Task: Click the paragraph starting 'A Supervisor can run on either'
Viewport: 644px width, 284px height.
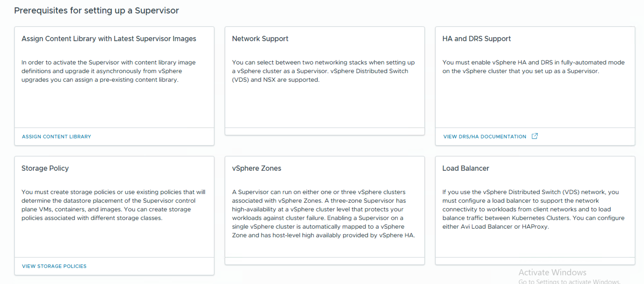Action: click(323, 214)
